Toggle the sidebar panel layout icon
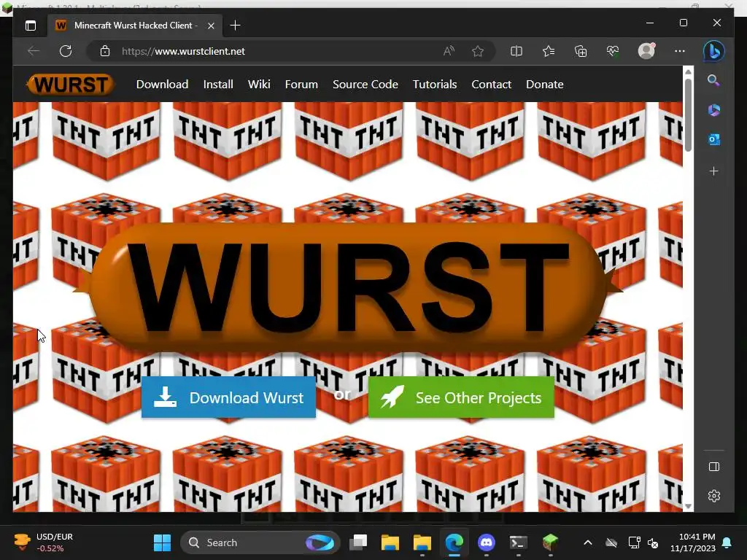This screenshot has width=747, height=560. [x=713, y=467]
